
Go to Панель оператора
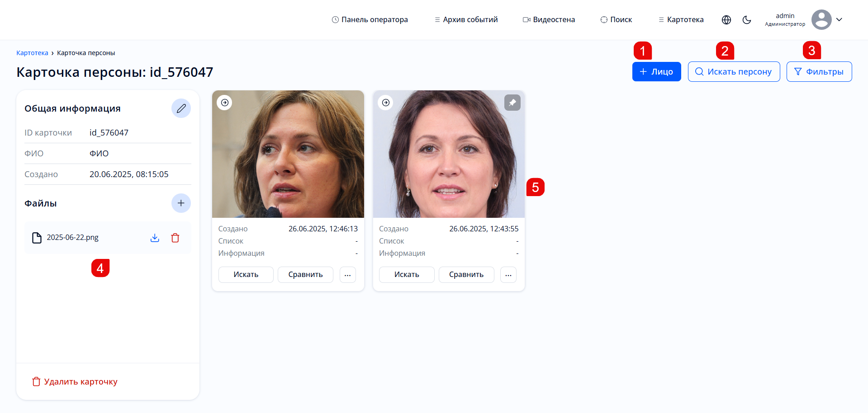pos(370,20)
